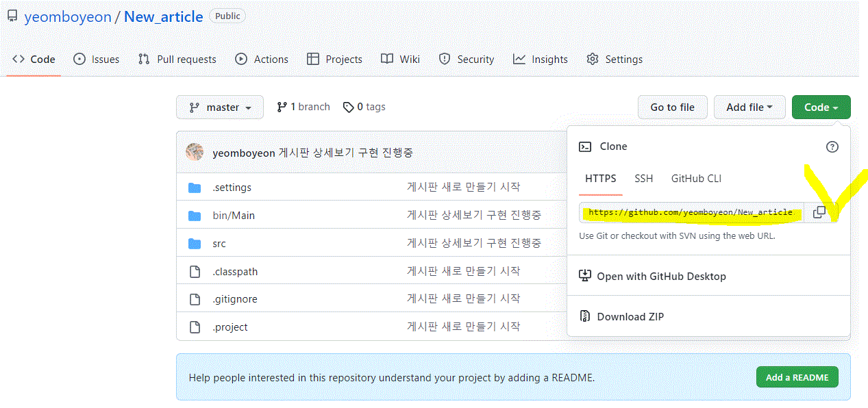Screen dimensions: 868x408
Task: Click the ZIP archive icon
Action: 585,316
